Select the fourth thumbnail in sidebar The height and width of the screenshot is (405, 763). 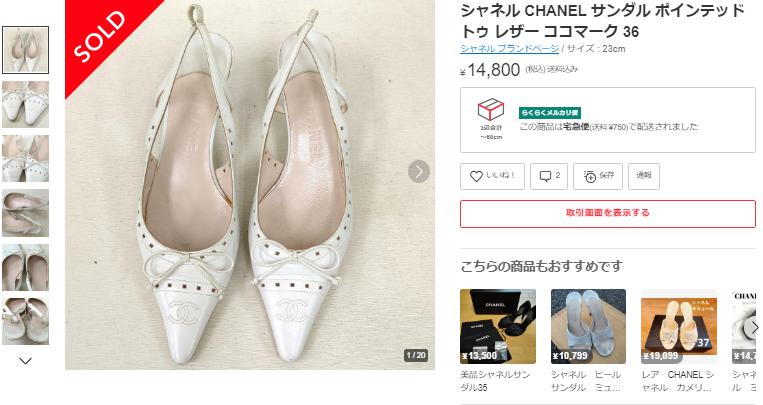[x=26, y=212]
